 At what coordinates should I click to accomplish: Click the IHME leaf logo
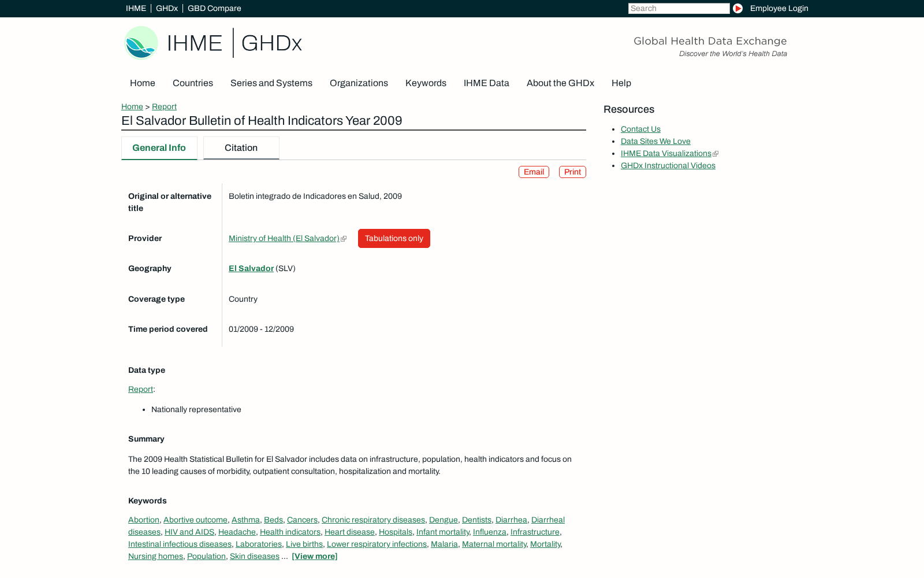pos(141,43)
